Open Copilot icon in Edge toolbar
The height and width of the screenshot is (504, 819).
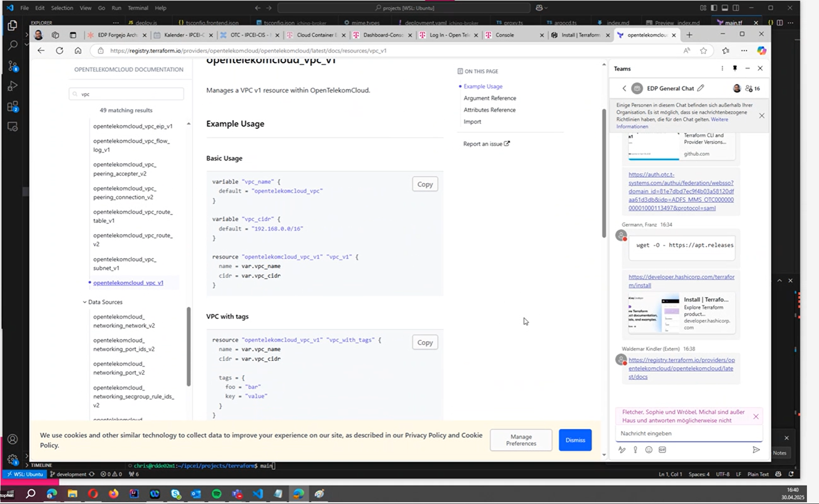click(x=762, y=50)
